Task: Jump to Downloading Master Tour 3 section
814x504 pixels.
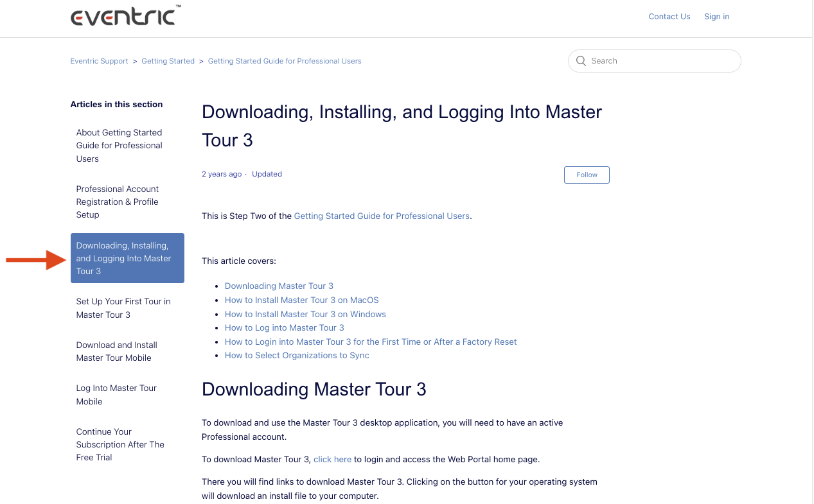Action: [279, 286]
